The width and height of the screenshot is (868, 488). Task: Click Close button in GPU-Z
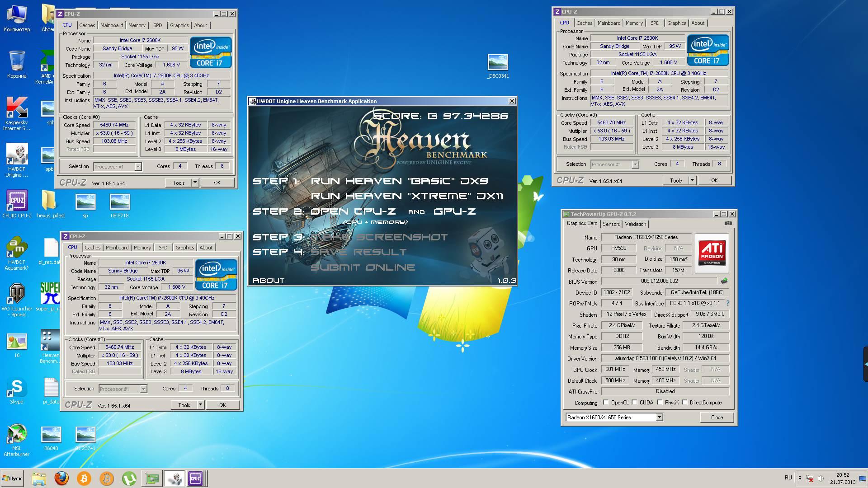coord(717,418)
